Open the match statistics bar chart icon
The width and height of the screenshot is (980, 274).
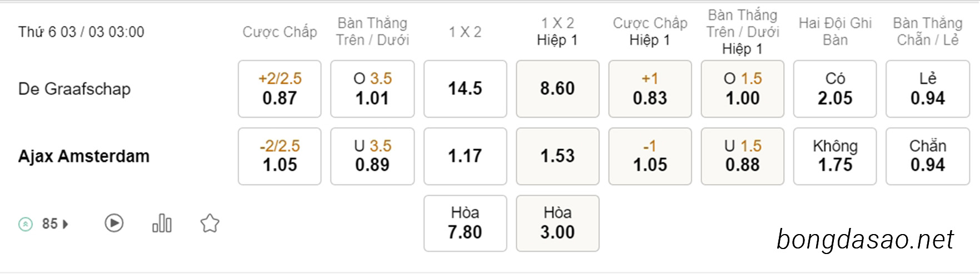click(162, 223)
